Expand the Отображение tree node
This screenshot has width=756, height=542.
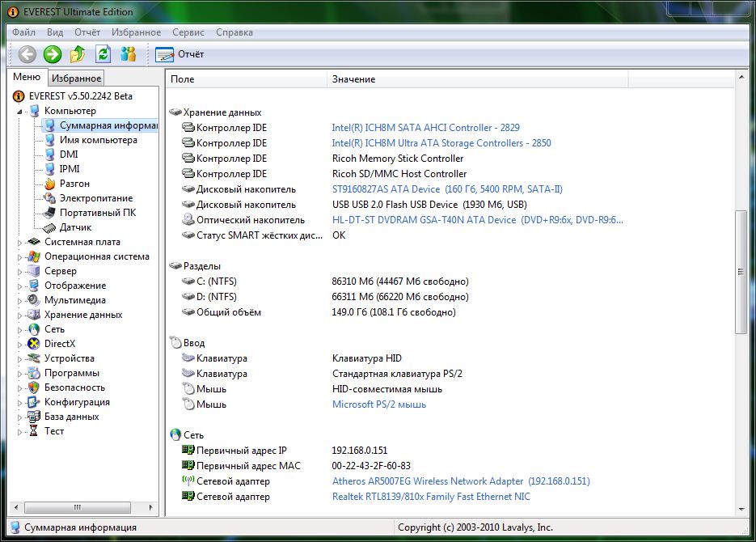click(19, 286)
